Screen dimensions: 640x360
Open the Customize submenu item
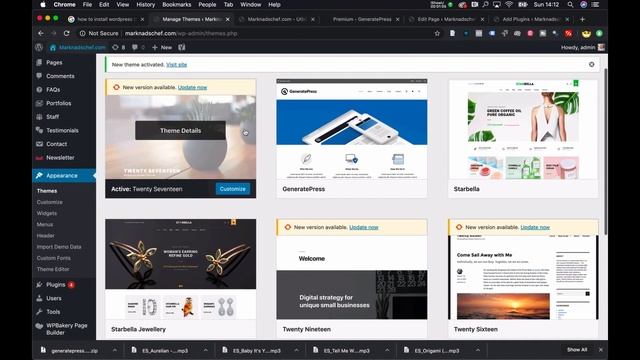point(50,202)
